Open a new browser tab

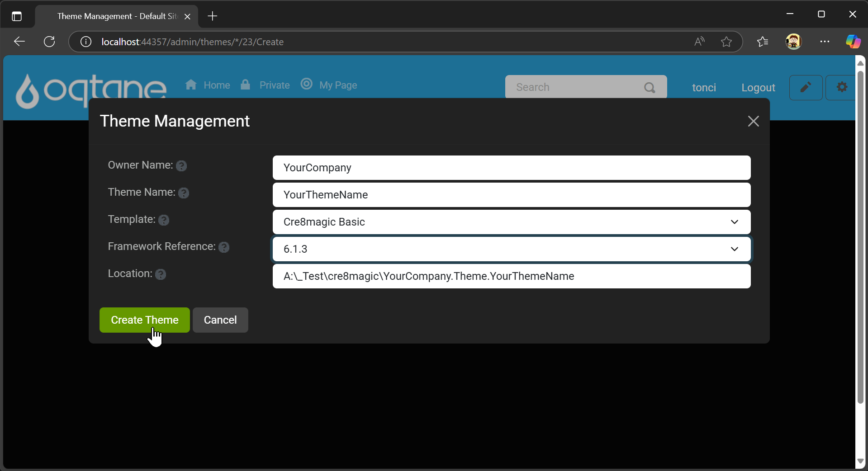pos(213,16)
